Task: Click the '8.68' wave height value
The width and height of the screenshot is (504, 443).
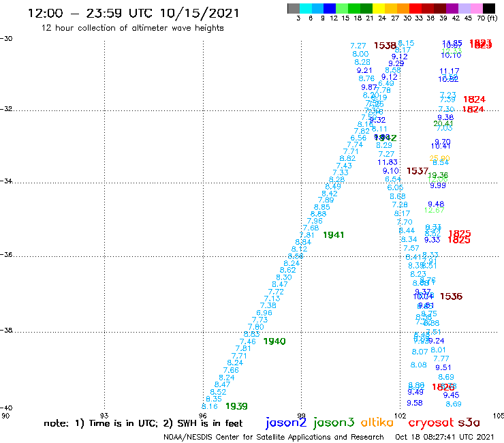Action: [x=398, y=196]
